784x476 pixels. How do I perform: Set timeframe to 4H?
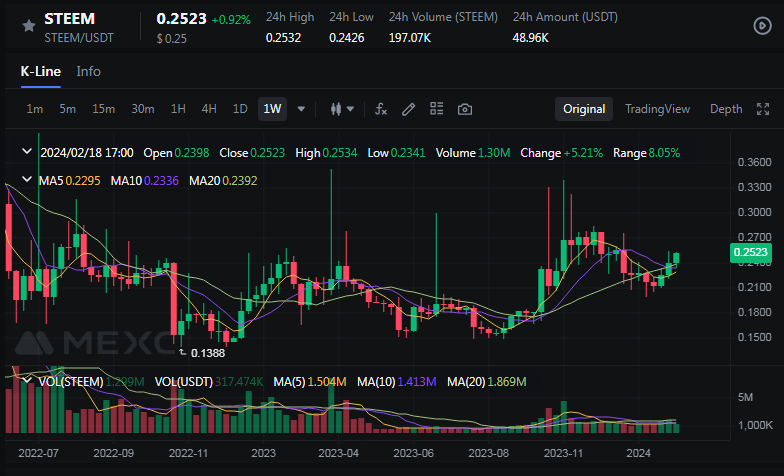209,109
